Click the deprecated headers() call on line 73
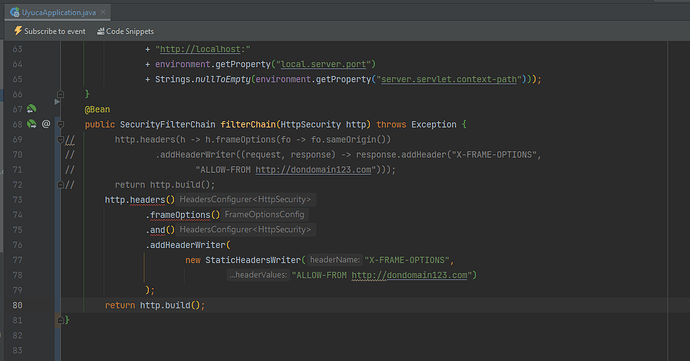 [152, 200]
